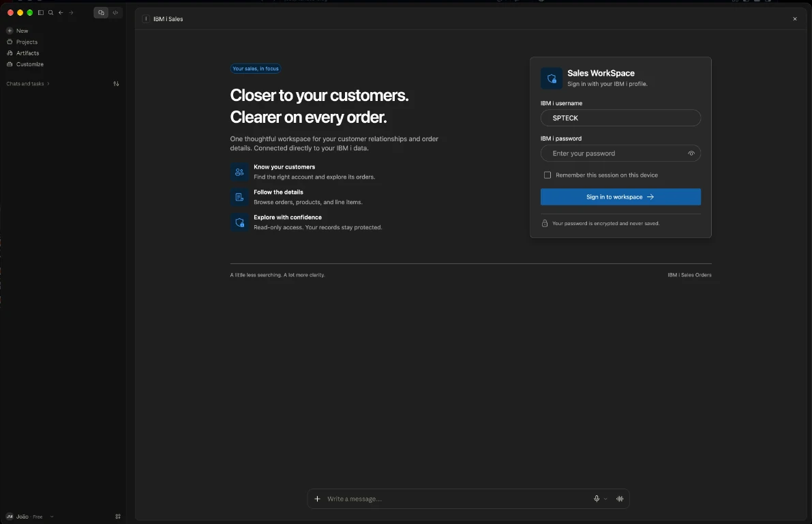Click the 'Follow the details' heading

278,192
